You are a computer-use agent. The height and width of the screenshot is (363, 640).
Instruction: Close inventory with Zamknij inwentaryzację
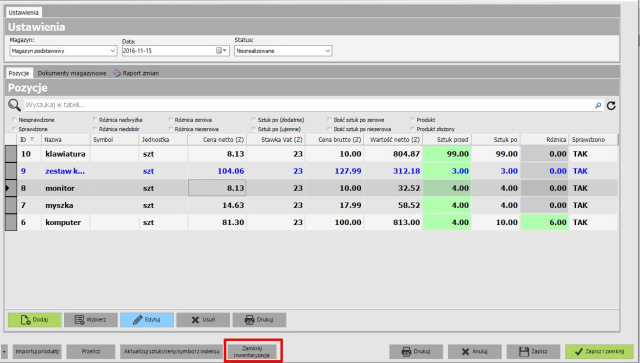coord(252,352)
